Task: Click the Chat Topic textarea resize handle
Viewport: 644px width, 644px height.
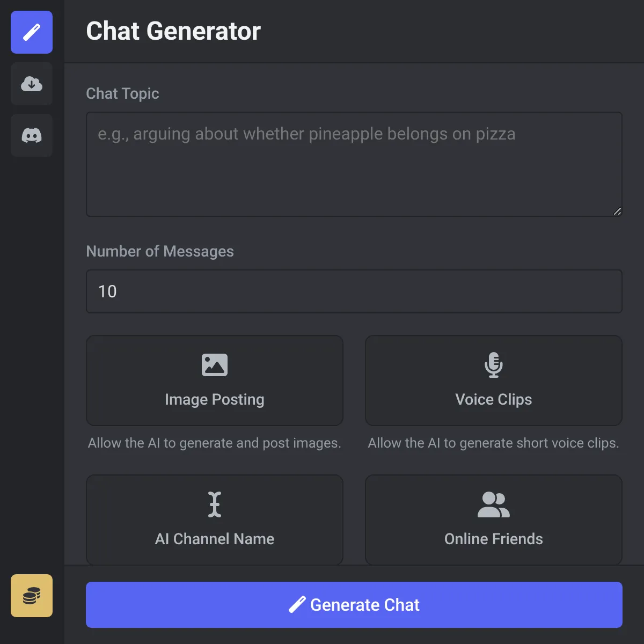Action: (617, 211)
